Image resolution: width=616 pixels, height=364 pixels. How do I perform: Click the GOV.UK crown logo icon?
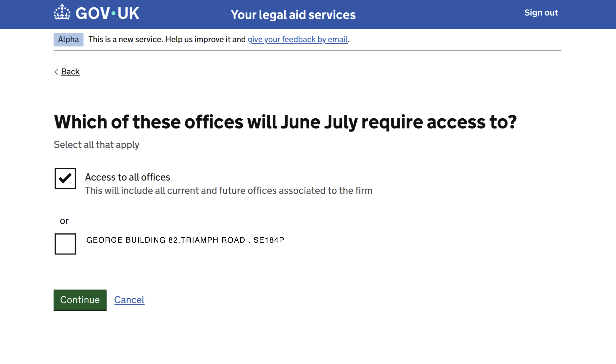pyautogui.click(x=62, y=12)
